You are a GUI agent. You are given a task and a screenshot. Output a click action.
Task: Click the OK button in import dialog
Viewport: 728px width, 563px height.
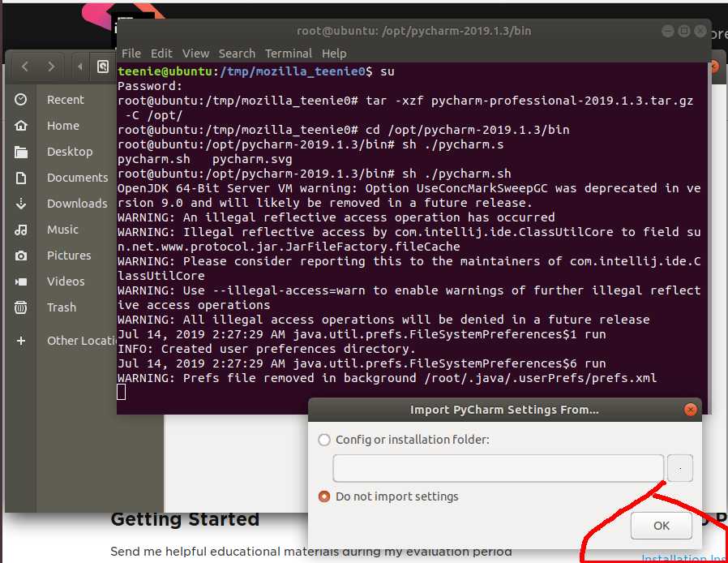662,526
